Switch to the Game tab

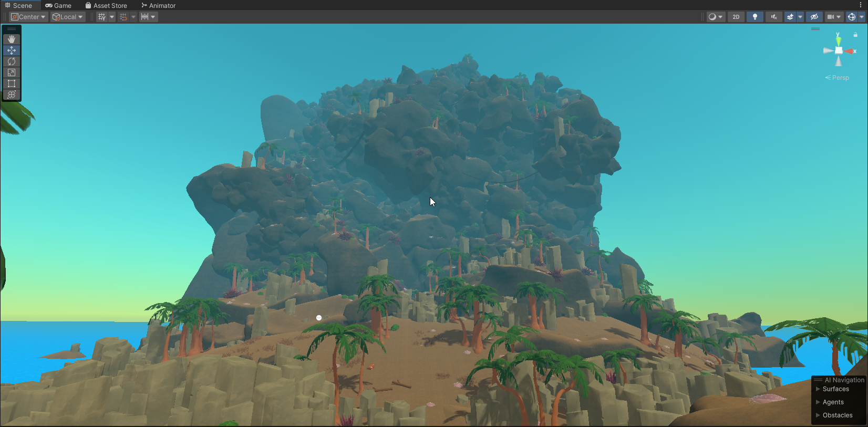coord(58,5)
